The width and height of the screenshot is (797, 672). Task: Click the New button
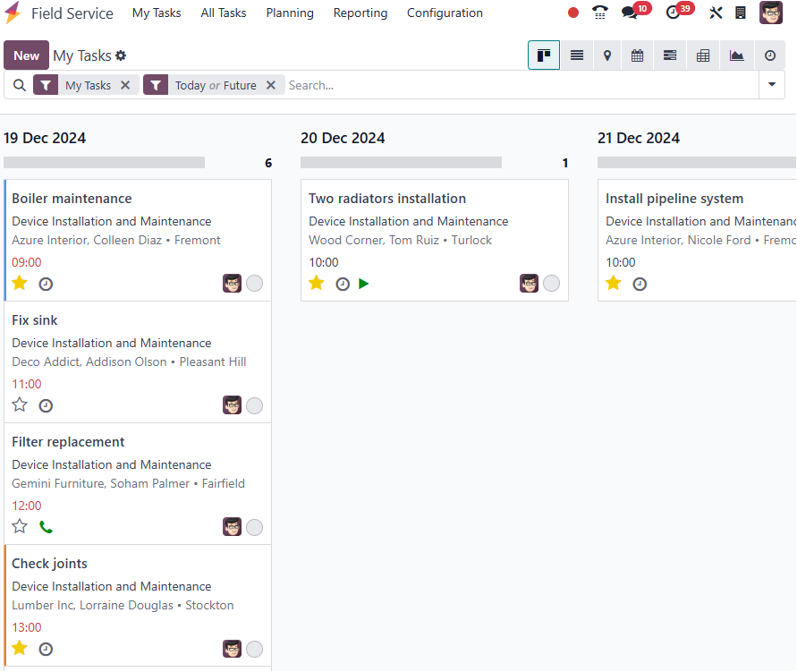tap(26, 55)
